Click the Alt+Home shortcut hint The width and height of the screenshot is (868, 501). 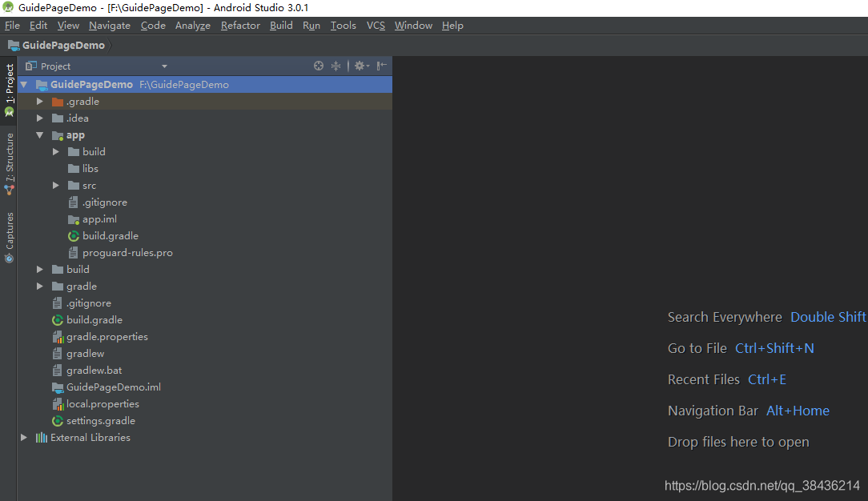tap(798, 411)
